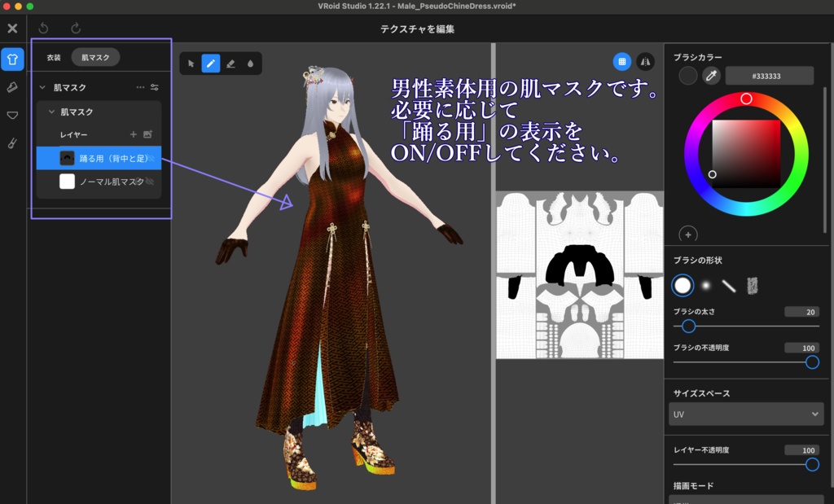Collapse the inner 肌マスク group
Screen dimensions: 834x504
coord(50,110)
